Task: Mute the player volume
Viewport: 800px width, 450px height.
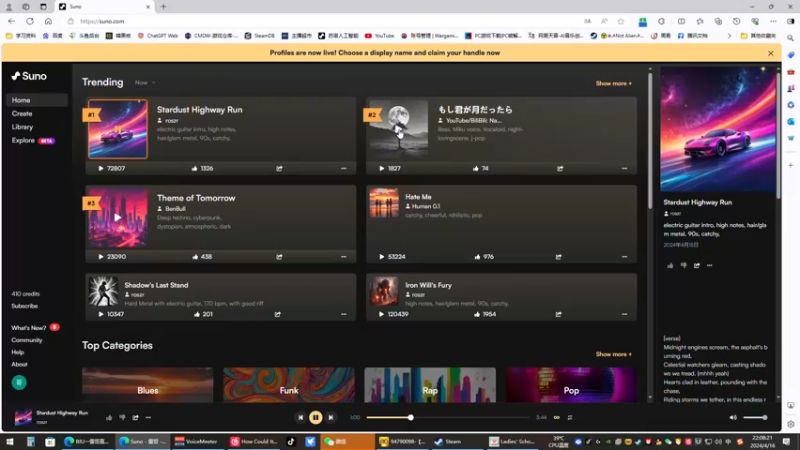Action: coord(733,417)
